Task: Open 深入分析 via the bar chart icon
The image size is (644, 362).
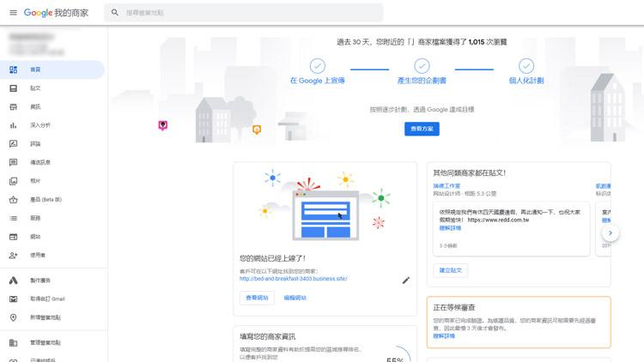Action: 13,125
